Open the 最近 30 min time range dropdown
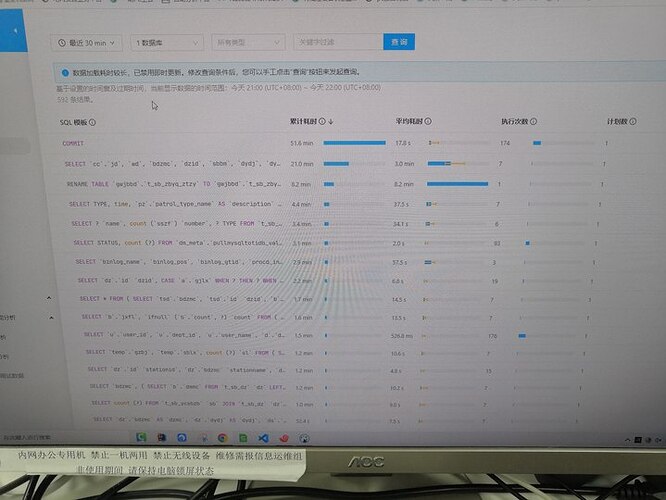Screen dimensions: 666x500 [87, 43]
